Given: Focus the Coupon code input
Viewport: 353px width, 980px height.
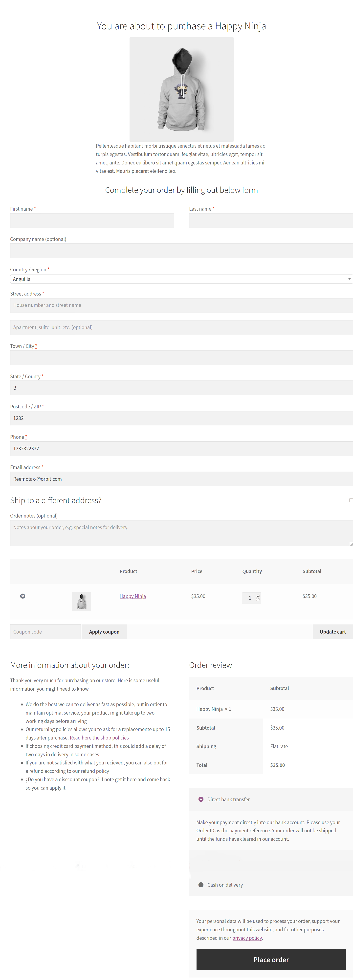Looking at the screenshot, I should 45,632.
